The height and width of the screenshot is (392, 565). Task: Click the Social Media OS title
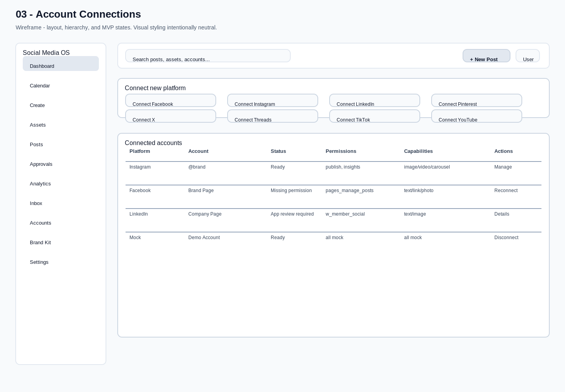pos(46,53)
